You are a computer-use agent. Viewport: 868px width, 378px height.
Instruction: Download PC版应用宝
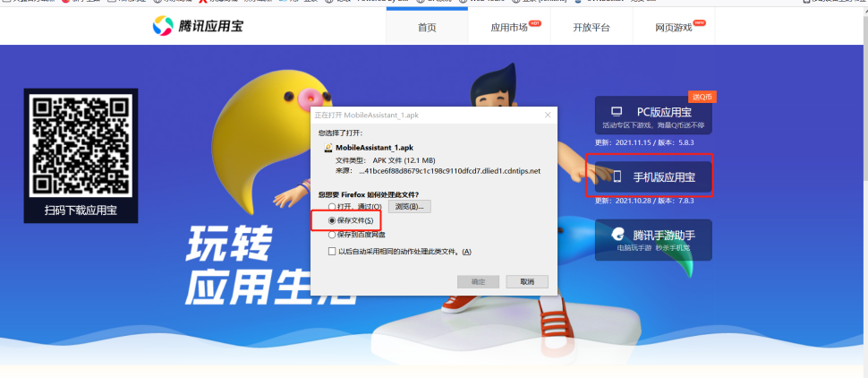point(653,116)
